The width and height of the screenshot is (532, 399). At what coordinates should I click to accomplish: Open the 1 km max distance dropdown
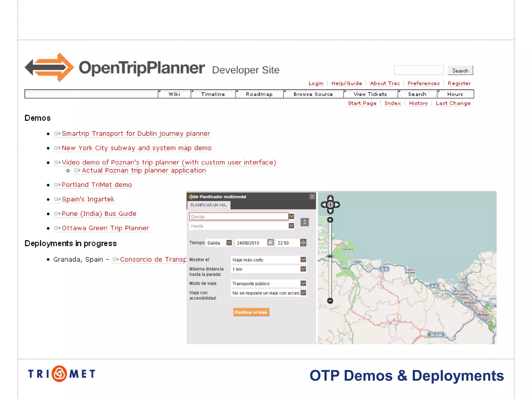[303, 269]
